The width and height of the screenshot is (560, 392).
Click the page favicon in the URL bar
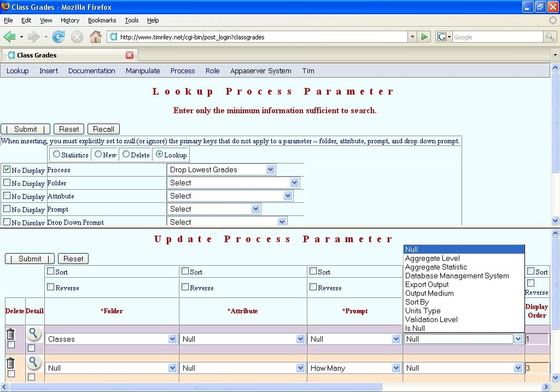(x=114, y=37)
